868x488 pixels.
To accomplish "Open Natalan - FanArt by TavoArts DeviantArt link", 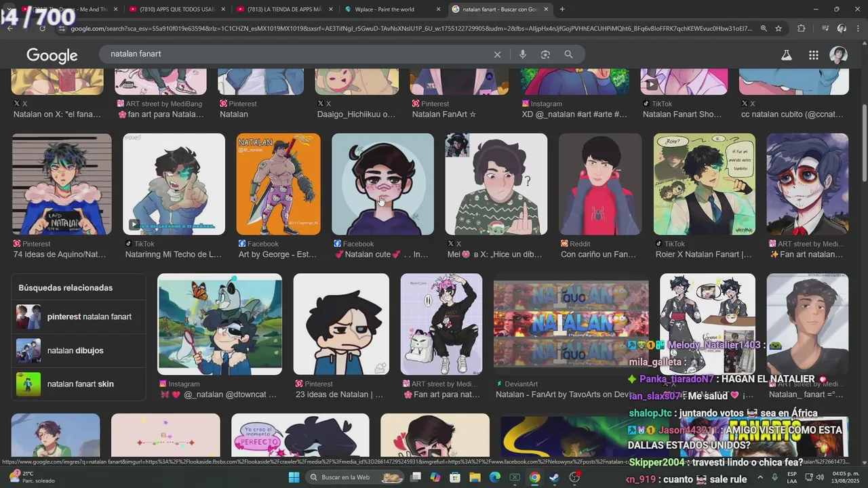I will pyautogui.click(x=564, y=394).
